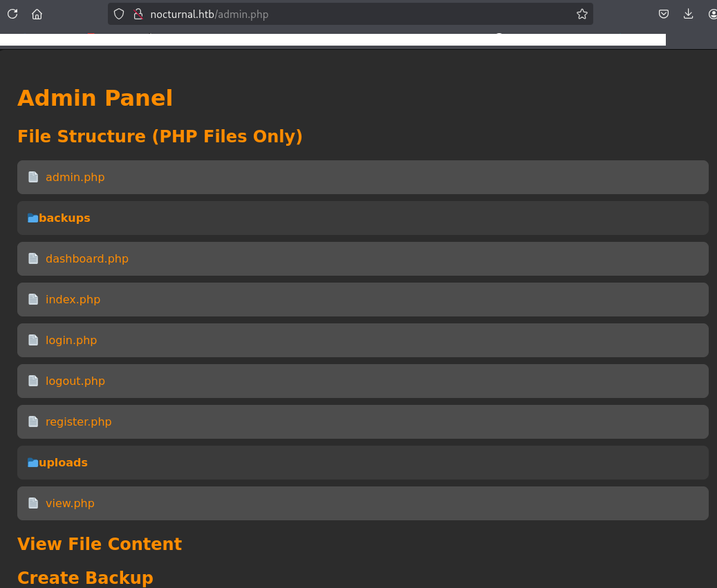Click the shield tracking protection icon
Screen dimensions: 717x588
(119, 14)
